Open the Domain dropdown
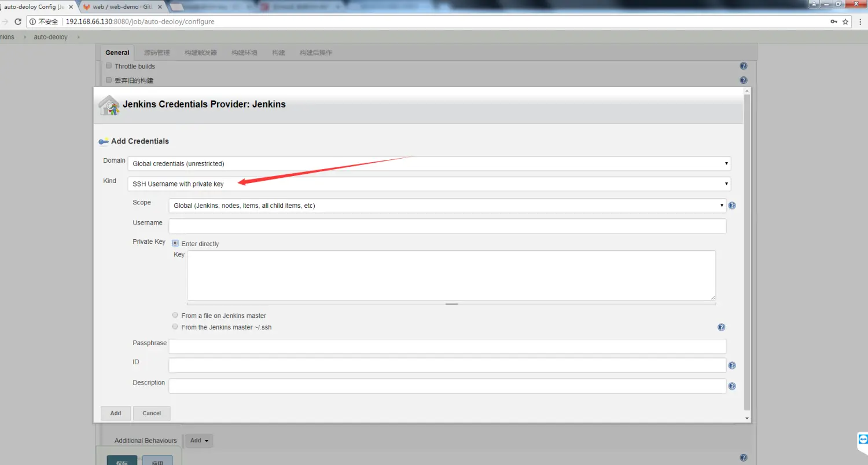Screen dimensions: 868x465 pos(429,164)
